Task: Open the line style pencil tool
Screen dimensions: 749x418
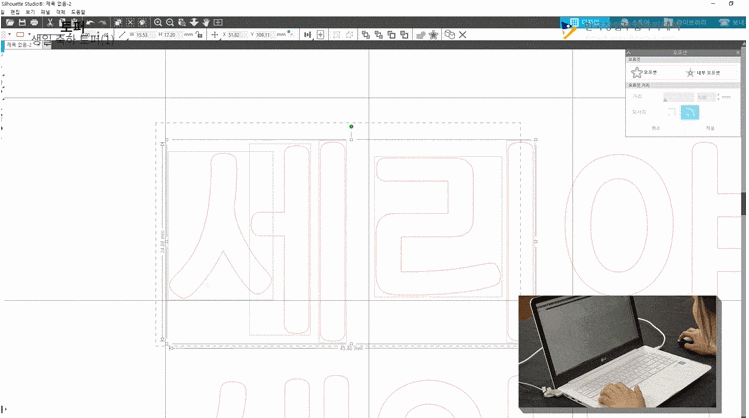Action: pyautogui.click(x=121, y=34)
